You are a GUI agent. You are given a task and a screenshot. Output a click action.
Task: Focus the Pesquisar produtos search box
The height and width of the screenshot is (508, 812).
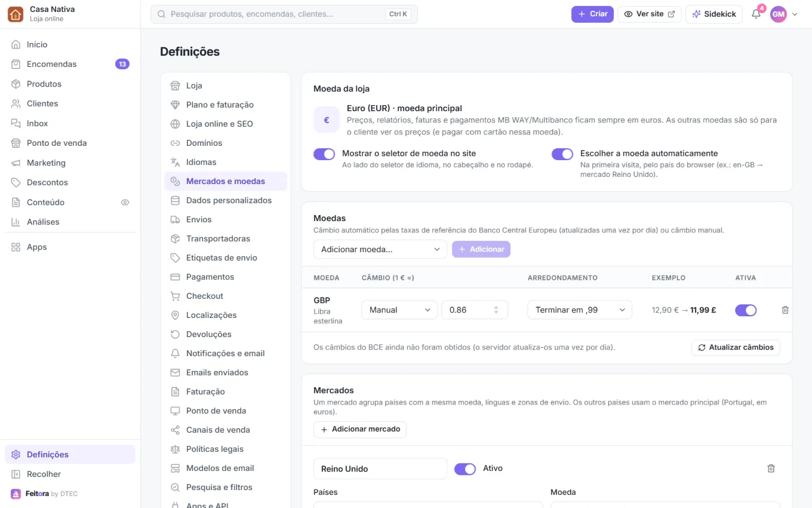click(284, 14)
